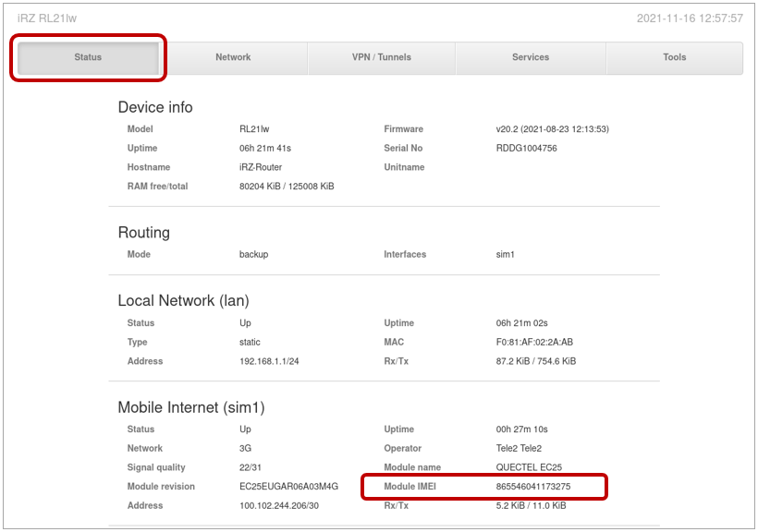The width and height of the screenshot is (758, 532).
Task: Switch to the Tools tab
Action: [674, 57]
